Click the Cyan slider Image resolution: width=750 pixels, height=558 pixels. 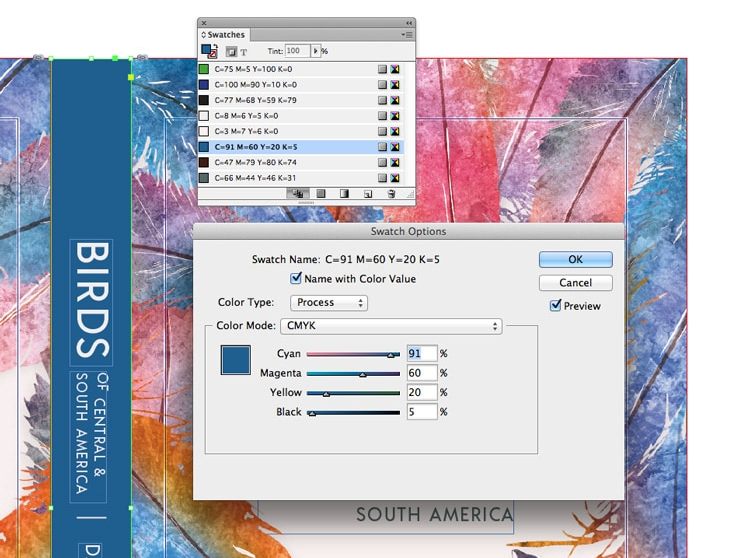point(353,354)
